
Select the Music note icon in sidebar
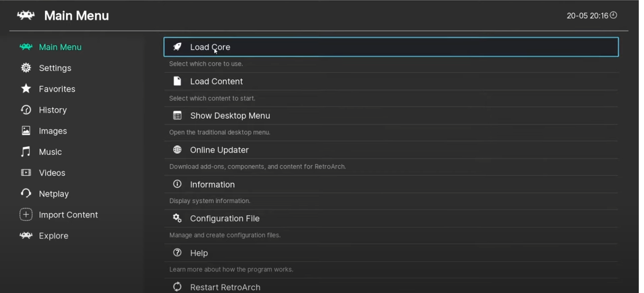click(x=26, y=152)
